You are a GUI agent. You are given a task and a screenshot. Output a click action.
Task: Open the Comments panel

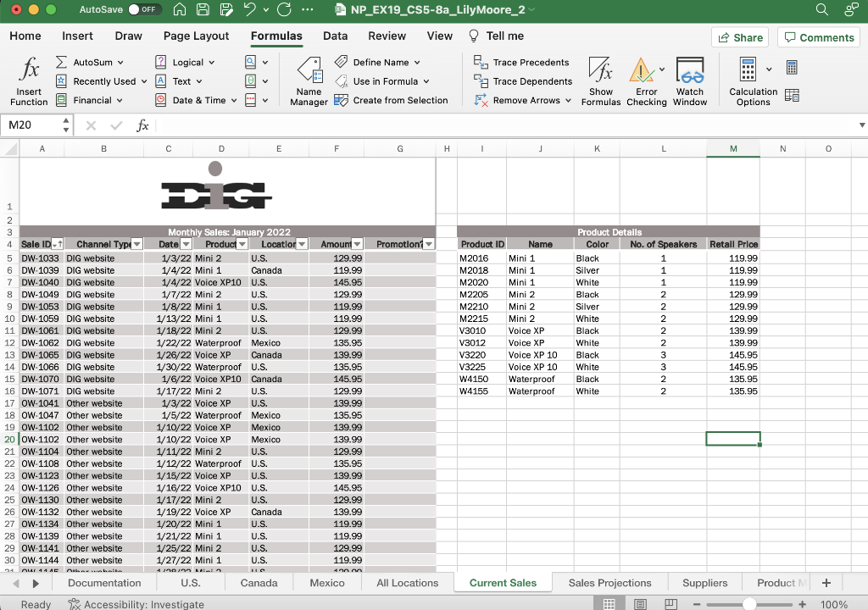(818, 37)
